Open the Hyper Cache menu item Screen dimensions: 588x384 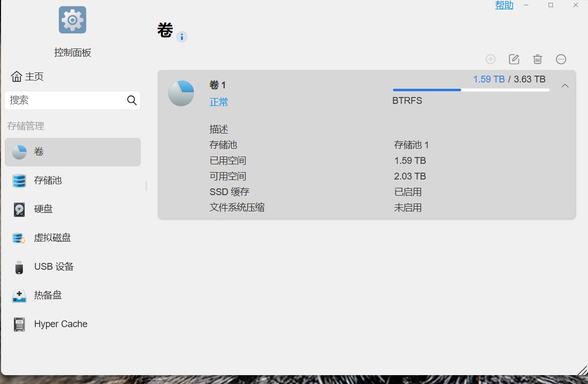click(73, 325)
